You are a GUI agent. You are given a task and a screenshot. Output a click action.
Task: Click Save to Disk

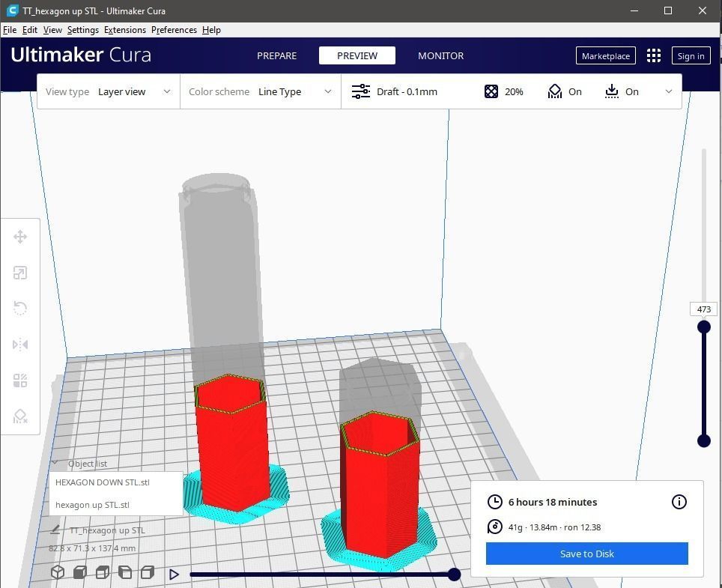pos(586,554)
